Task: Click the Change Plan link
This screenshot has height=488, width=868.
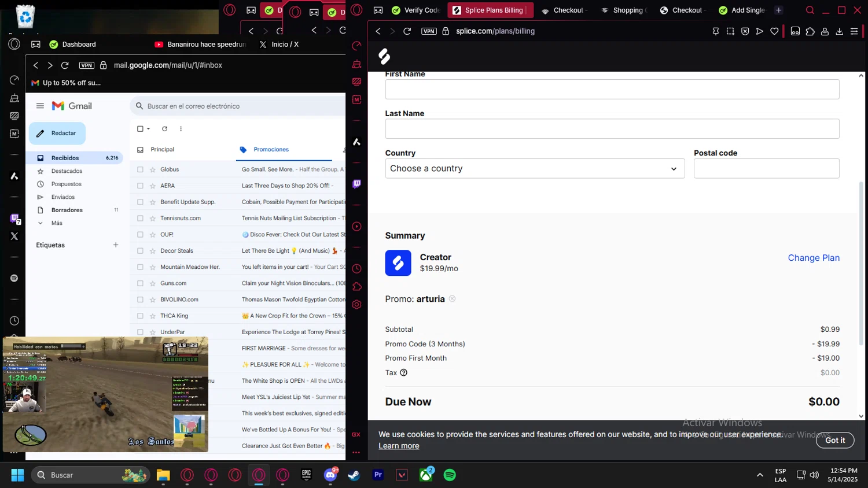Action: (x=813, y=258)
